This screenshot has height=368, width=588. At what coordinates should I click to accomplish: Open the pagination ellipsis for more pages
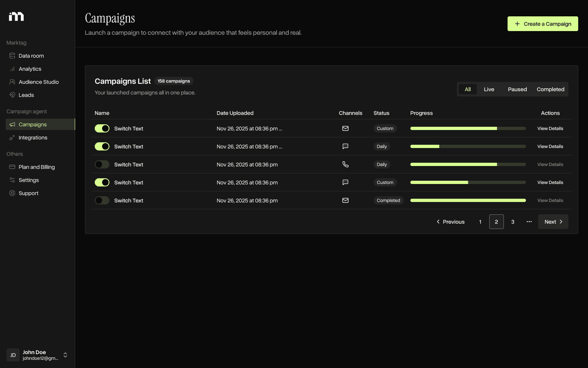529,222
